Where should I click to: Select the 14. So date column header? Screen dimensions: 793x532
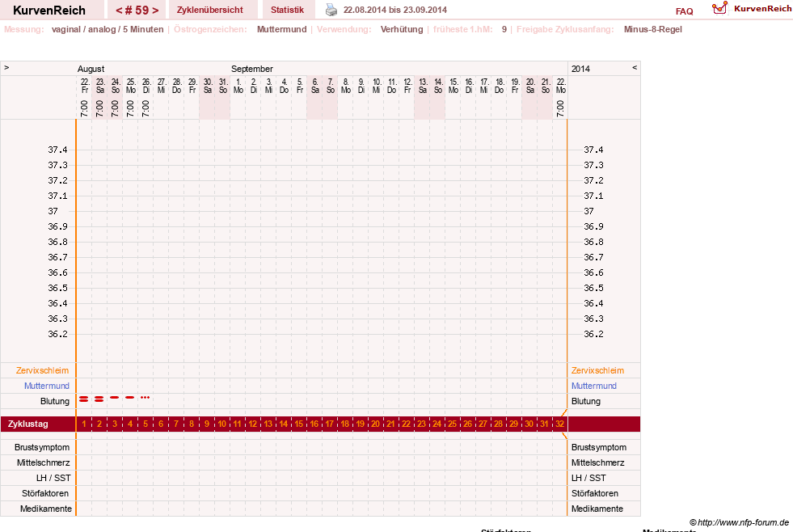(438, 86)
